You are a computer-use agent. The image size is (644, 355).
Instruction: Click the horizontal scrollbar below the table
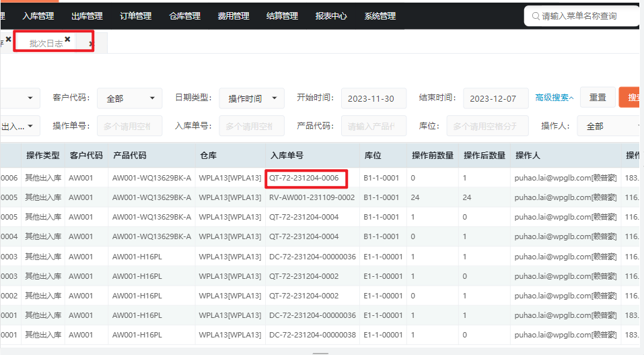point(320,352)
